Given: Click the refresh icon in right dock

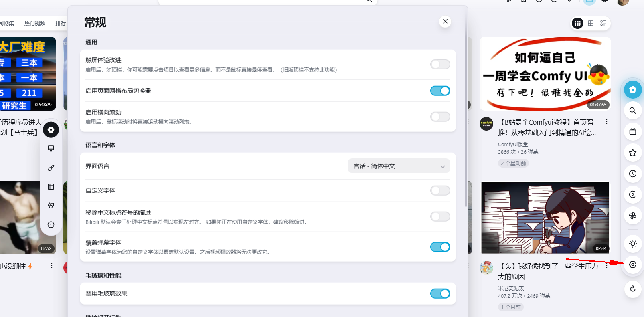Looking at the screenshot, I should click(x=633, y=289).
